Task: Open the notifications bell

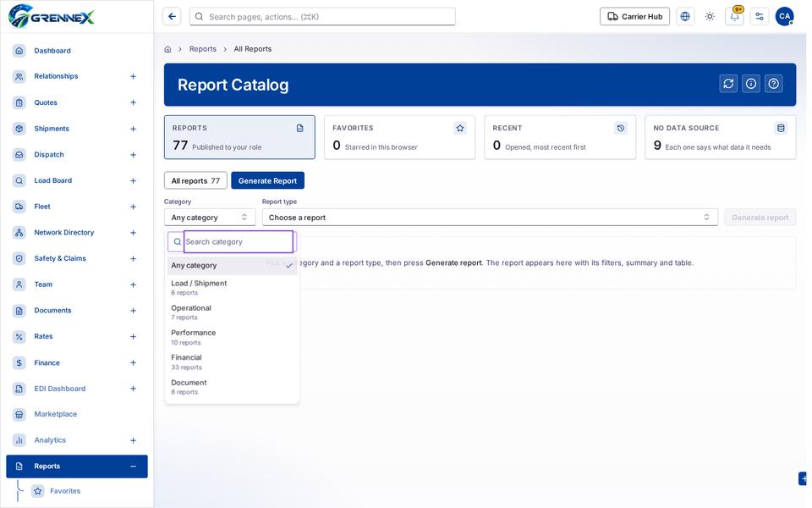Action: 734,17
